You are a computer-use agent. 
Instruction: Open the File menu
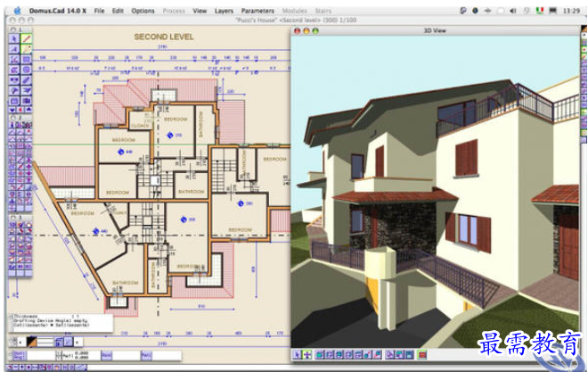tap(100, 11)
